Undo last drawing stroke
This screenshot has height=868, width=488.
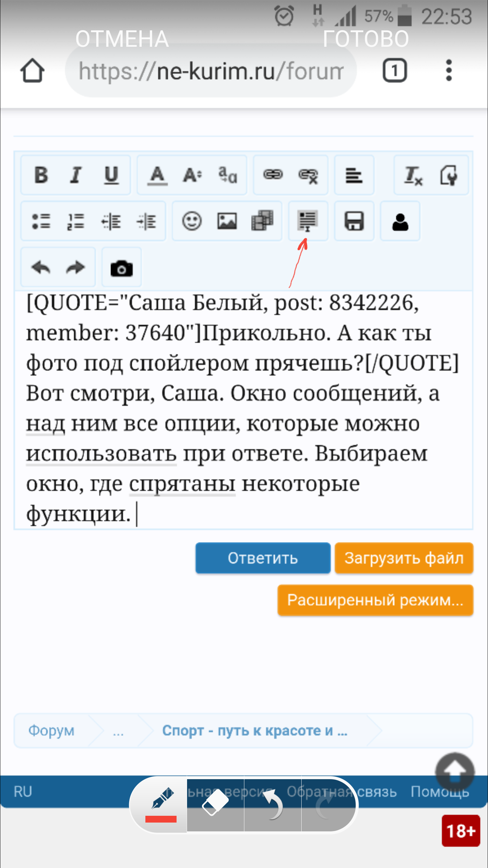273,804
